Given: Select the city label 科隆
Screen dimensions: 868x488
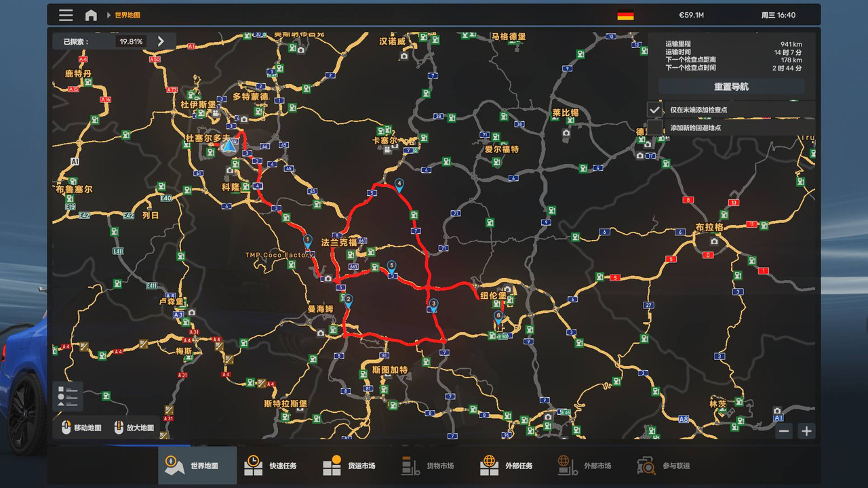Looking at the screenshot, I should pyautogui.click(x=231, y=187).
